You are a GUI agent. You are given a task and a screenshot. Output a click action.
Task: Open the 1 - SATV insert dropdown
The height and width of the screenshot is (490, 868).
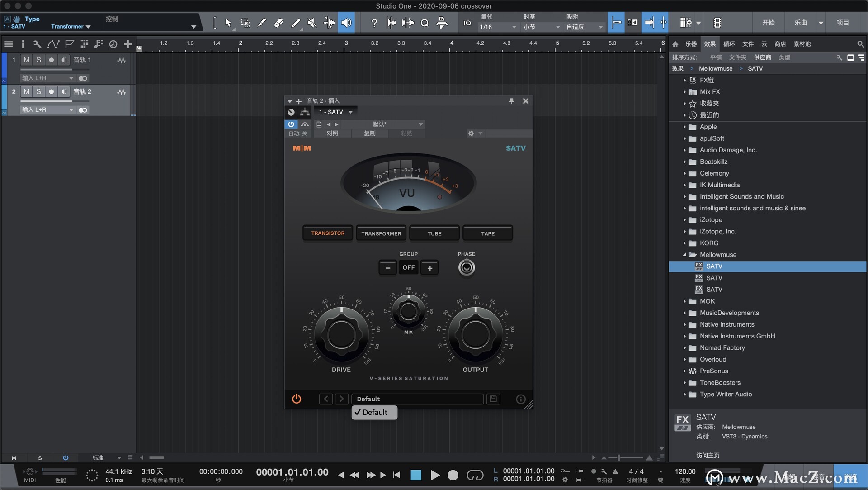(x=335, y=112)
